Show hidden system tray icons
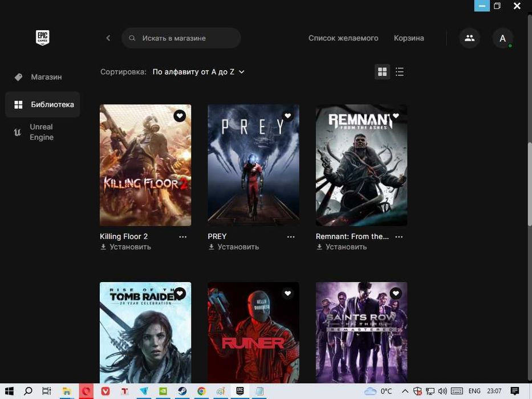 click(x=405, y=391)
